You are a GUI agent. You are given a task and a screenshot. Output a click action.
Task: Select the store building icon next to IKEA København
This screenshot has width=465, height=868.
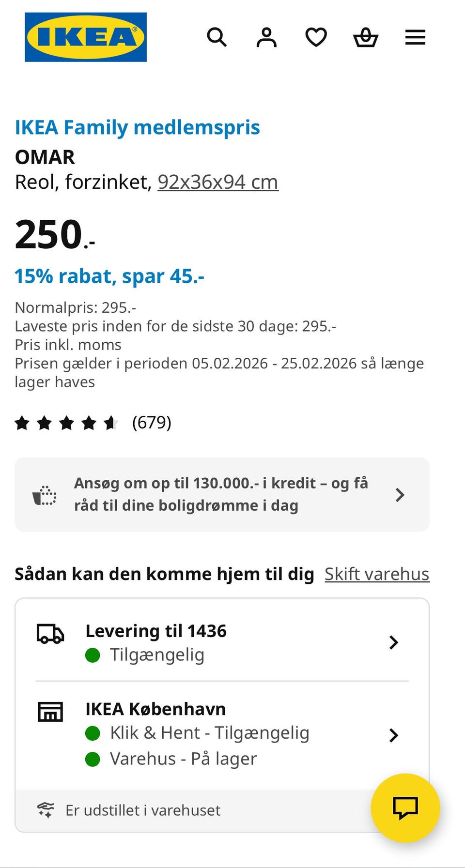(50, 712)
